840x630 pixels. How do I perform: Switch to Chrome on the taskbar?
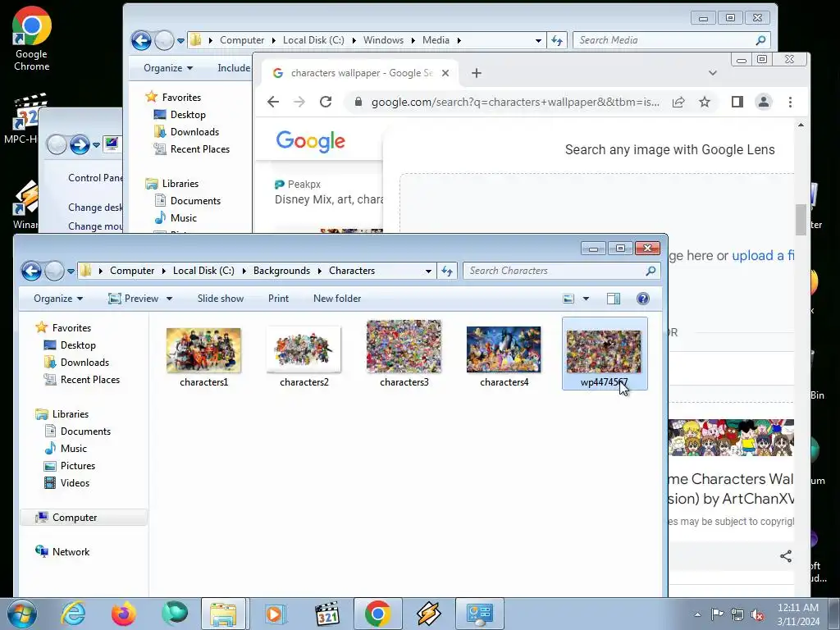click(x=377, y=614)
